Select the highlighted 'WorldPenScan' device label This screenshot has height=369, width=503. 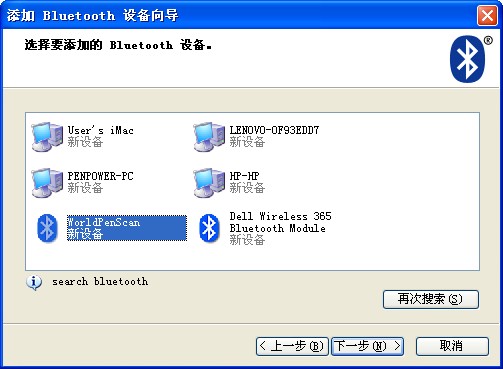point(127,228)
